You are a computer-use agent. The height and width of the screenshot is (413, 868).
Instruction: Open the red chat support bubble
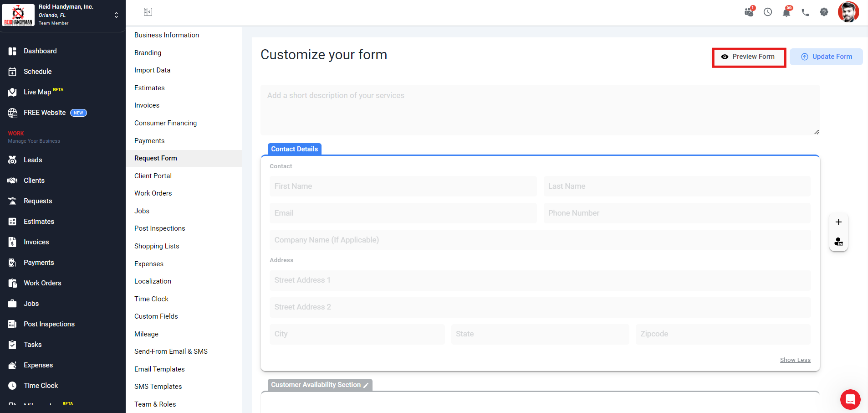850,400
